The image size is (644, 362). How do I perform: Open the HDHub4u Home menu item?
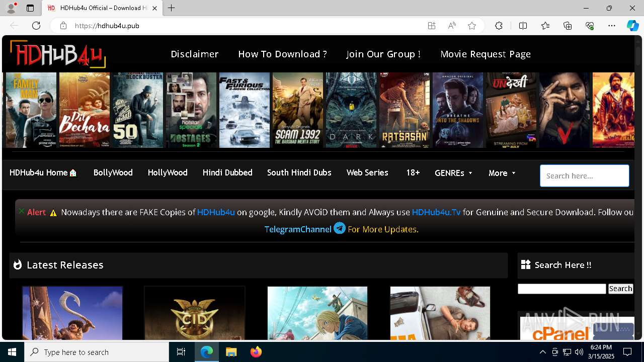pos(43,172)
